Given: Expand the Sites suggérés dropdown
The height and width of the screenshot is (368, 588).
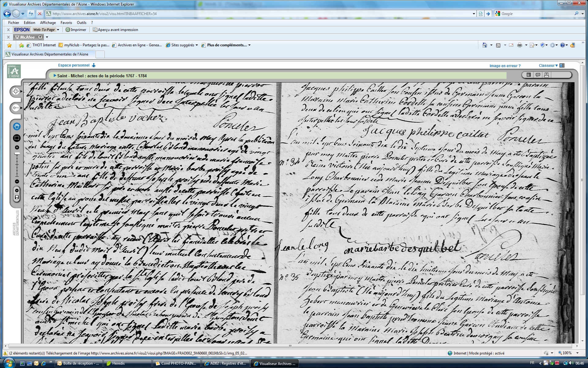Looking at the screenshot, I should [x=197, y=45].
